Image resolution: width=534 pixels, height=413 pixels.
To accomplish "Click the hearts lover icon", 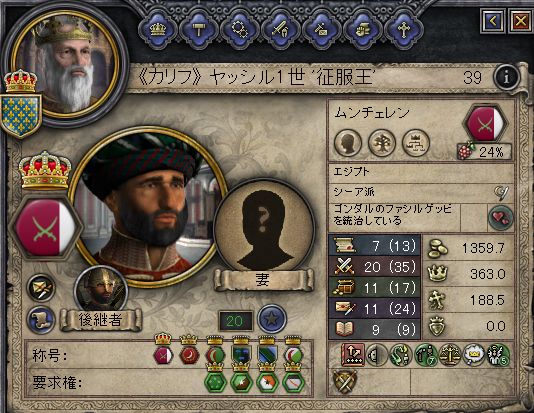I will click(x=501, y=218).
